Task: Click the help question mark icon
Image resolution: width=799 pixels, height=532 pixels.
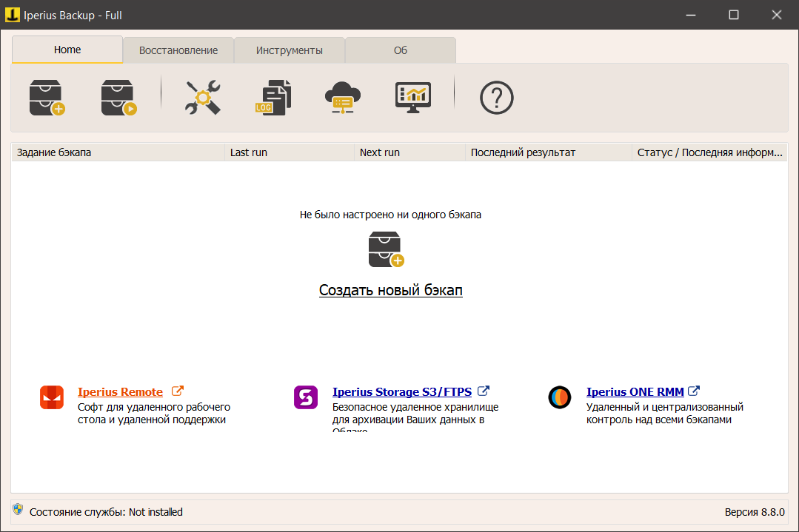Action: 496,98
